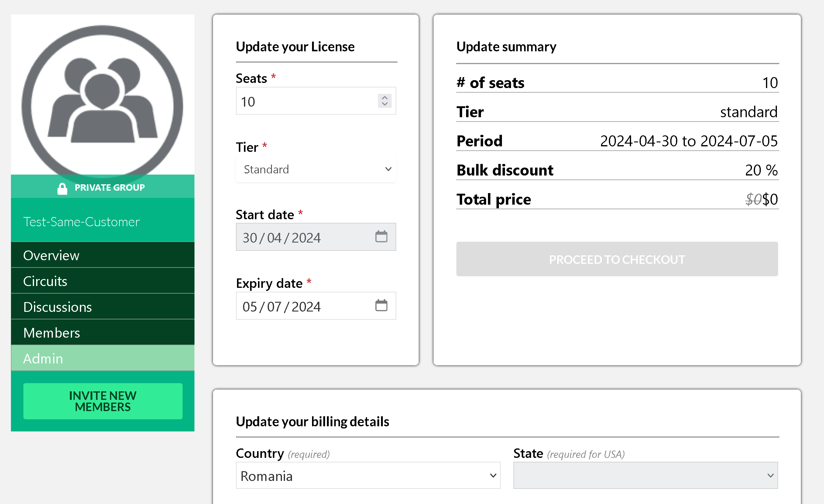824x504 pixels.
Task: Click Proceed to Checkout button
Action: (617, 259)
